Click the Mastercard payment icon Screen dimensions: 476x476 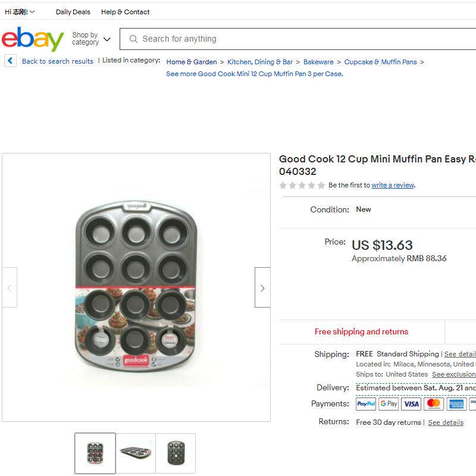pyautogui.click(x=434, y=404)
